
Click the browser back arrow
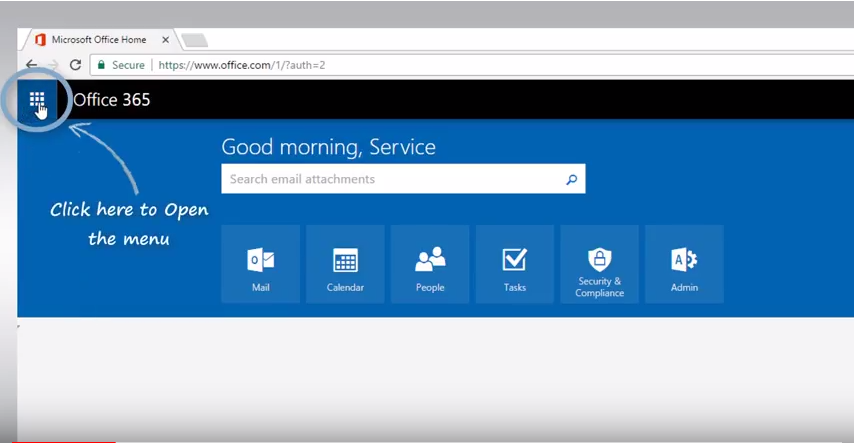[x=32, y=65]
